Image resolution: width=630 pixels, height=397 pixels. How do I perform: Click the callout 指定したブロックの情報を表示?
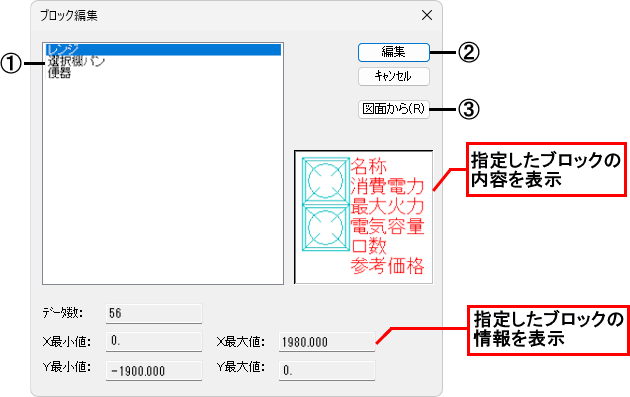coord(548,329)
